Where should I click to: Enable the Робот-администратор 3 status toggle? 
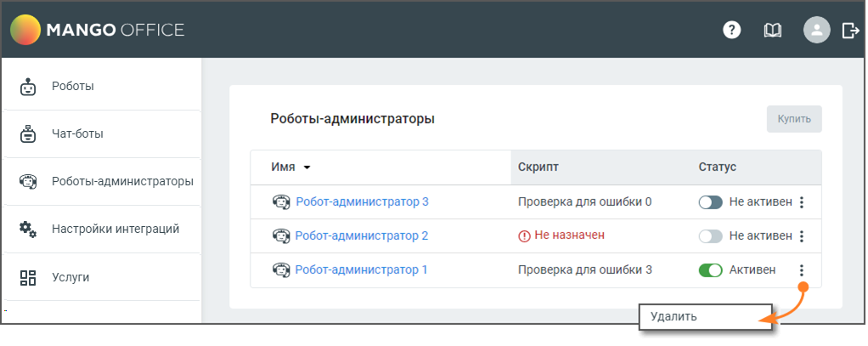[710, 202]
